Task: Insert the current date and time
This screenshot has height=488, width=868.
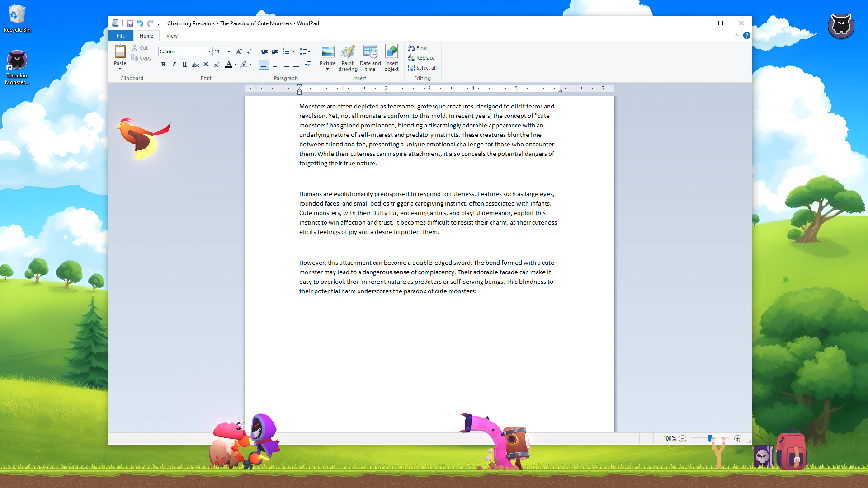Action: (x=370, y=57)
